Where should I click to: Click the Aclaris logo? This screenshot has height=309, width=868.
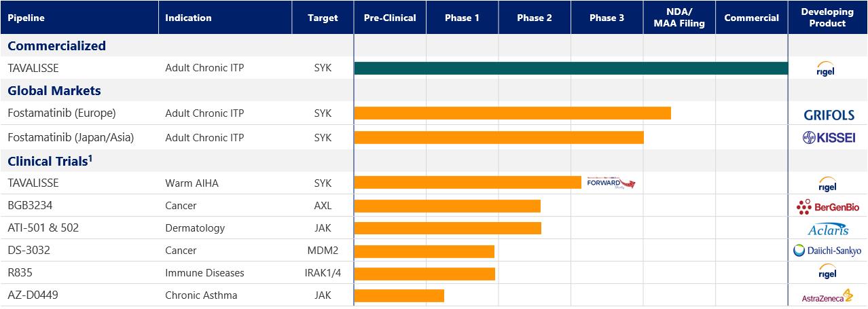point(828,229)
